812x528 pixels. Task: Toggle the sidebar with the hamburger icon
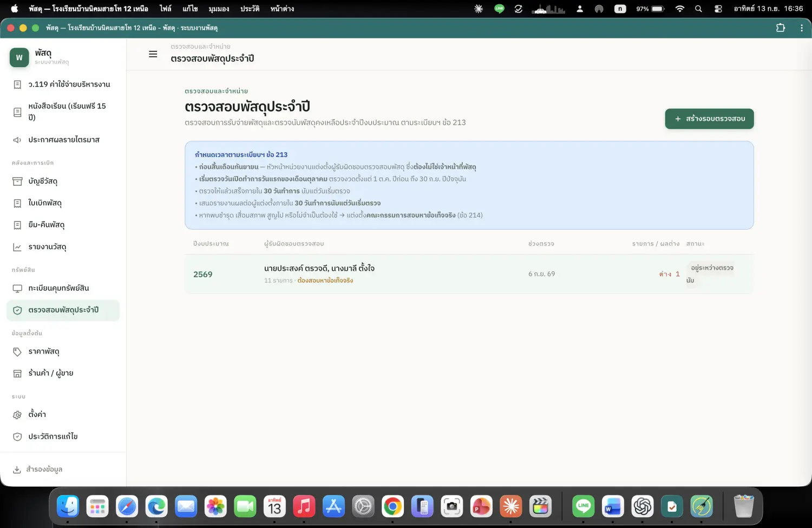(153, 54)
